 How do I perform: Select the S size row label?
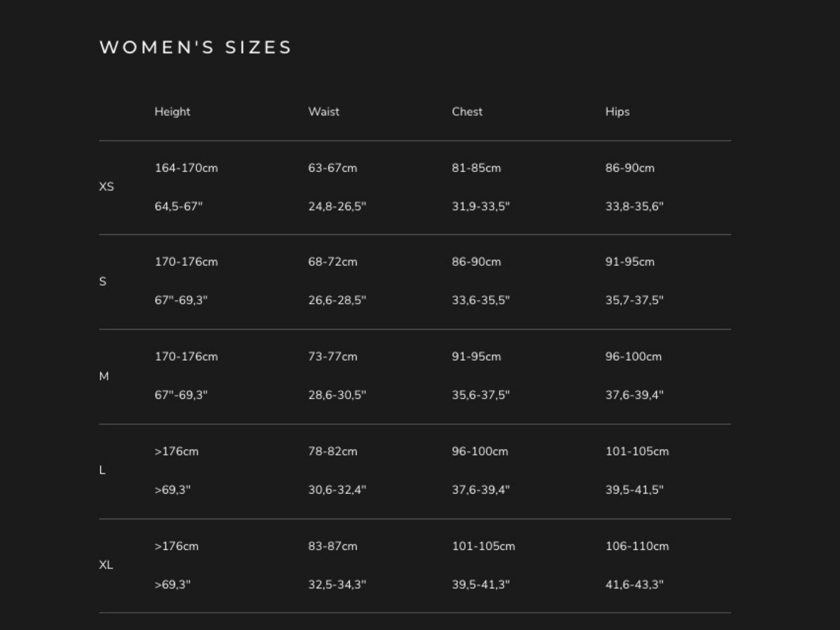click(103, 281)
